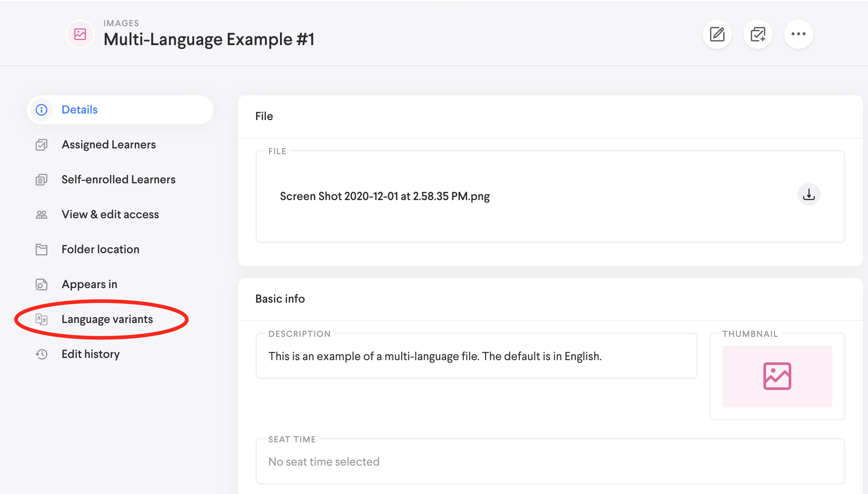
Task: Open View & edit access section
Action: coord(110,215)
